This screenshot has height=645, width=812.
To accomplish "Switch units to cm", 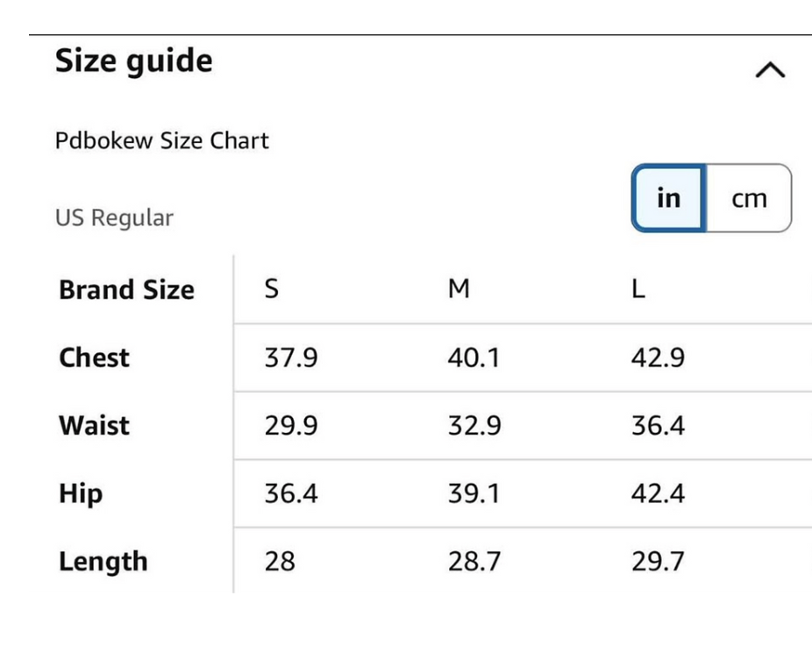I will 749,199.
